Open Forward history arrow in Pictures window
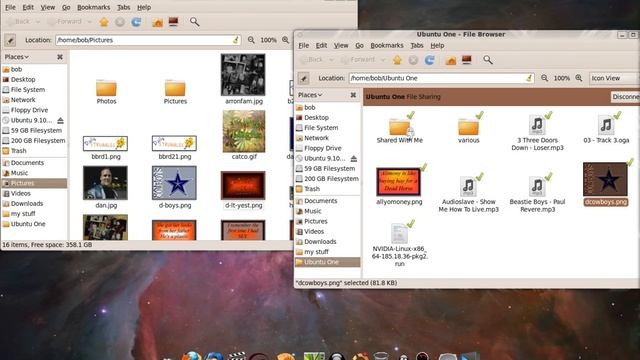The width and height of the screenshot is (640, 360). pyautogui.click(x=89, y=22)
